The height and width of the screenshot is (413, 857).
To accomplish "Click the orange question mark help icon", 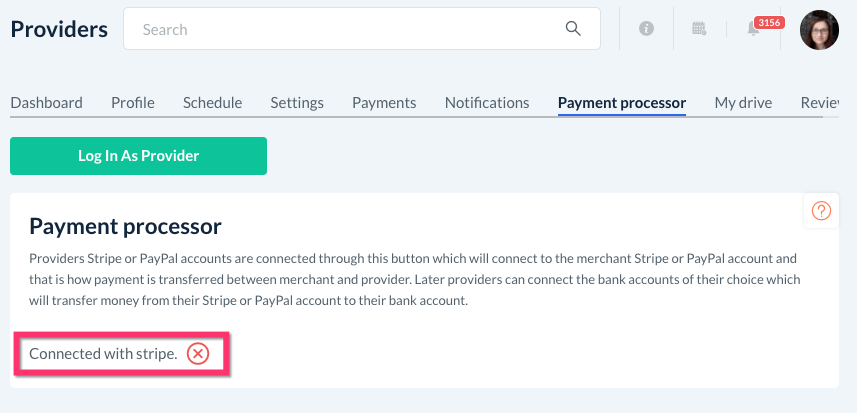I will 821,211.
